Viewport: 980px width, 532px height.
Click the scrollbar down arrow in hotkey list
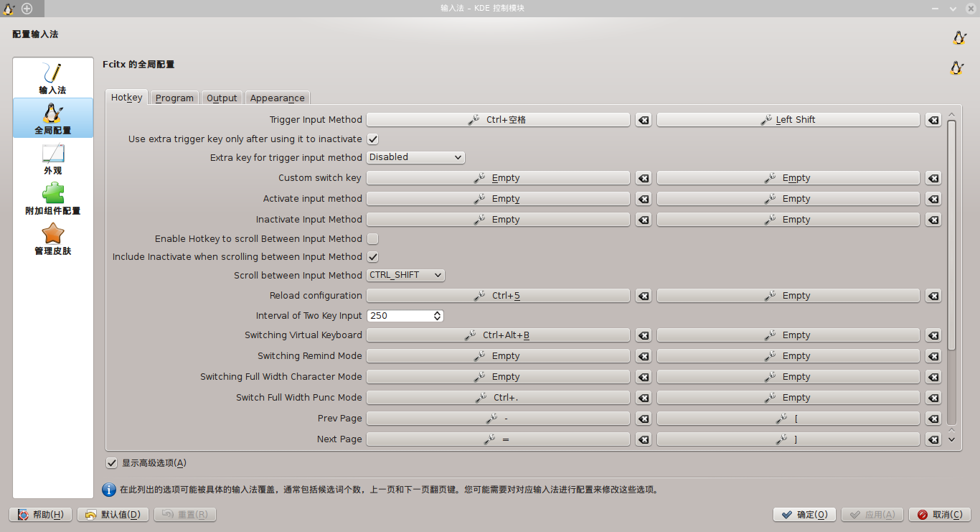(x=951, y=439)
